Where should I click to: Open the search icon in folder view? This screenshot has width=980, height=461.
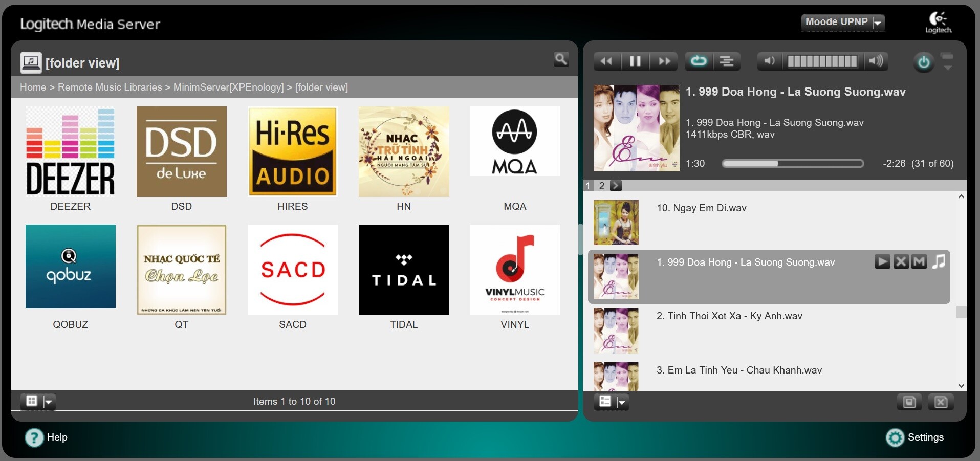click(x=561, y=59)
